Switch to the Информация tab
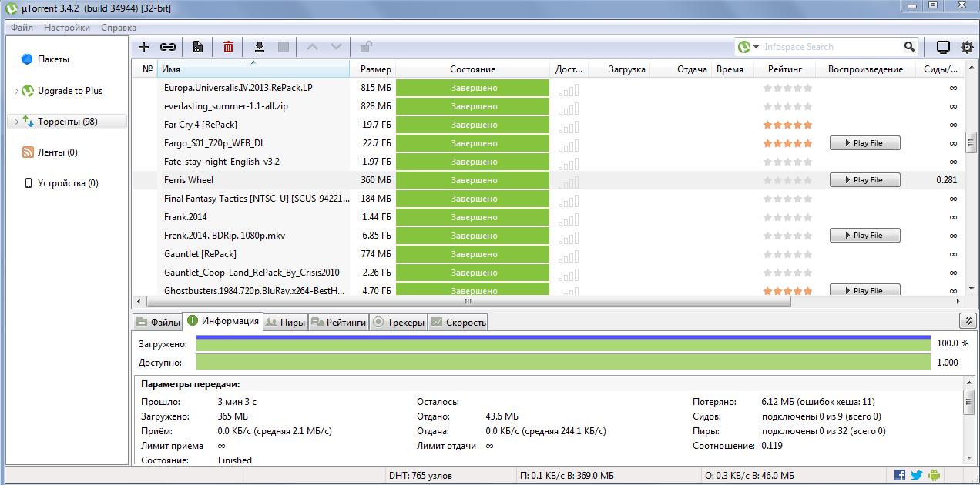The width and height of the screenshot is (980, 485). click(x=223, y=321)
